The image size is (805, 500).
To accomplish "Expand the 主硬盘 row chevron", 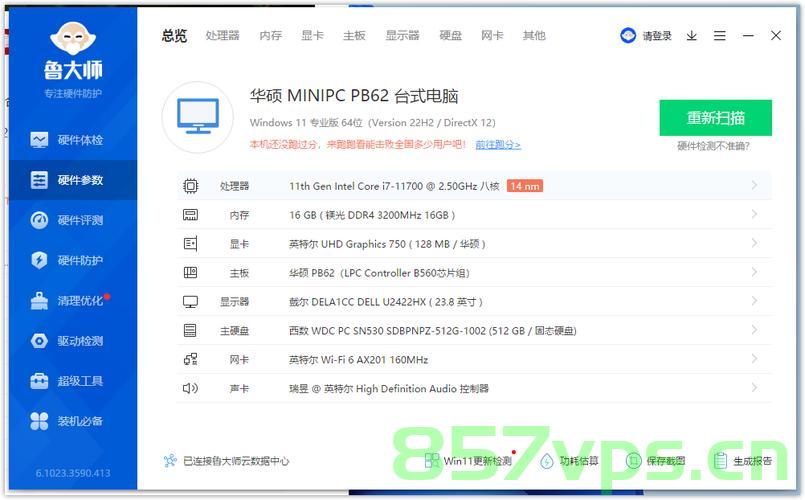I will 754,330.
